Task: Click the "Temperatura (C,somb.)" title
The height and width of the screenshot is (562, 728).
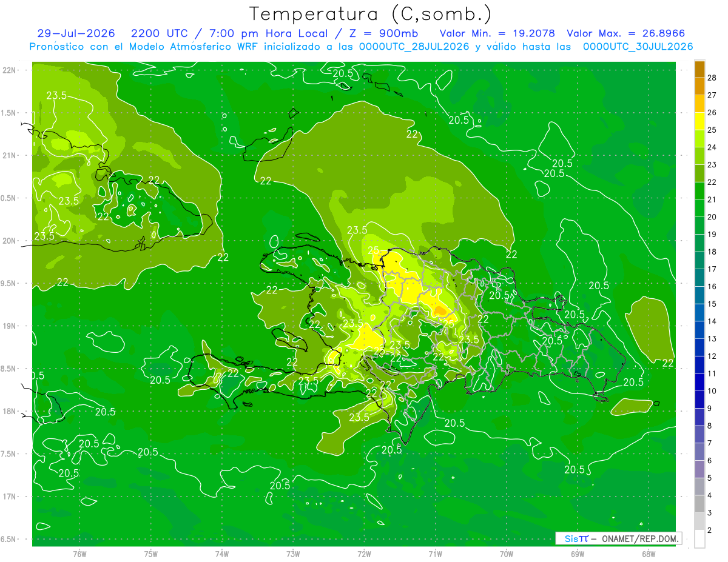Action: (371, 14)
